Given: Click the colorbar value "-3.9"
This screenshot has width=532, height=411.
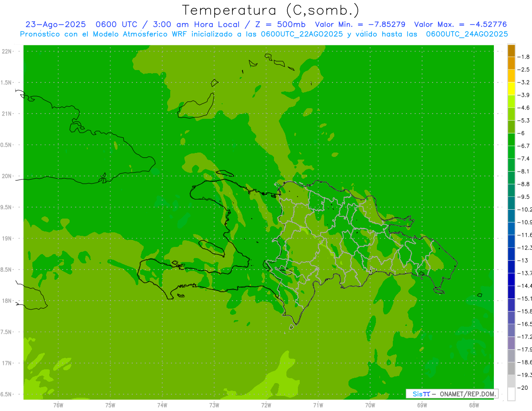Looking at the screenshot, I should coord(524,95).
